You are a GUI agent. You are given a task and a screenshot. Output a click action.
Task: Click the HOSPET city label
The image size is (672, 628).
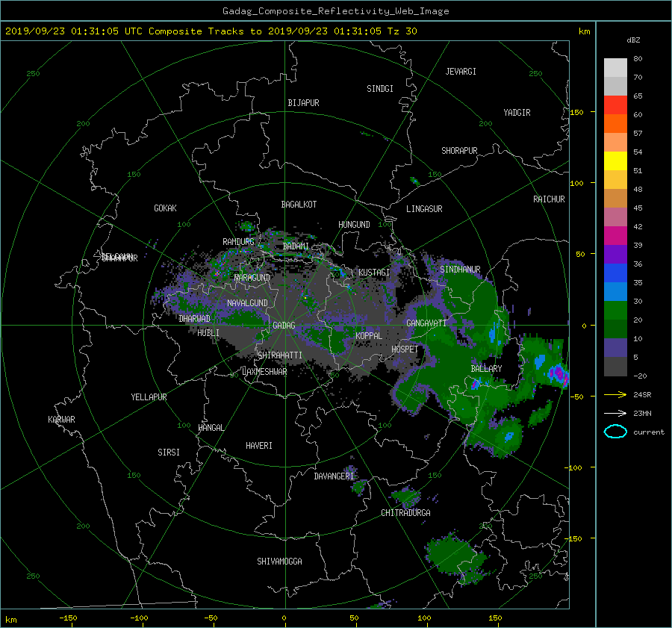405,349
